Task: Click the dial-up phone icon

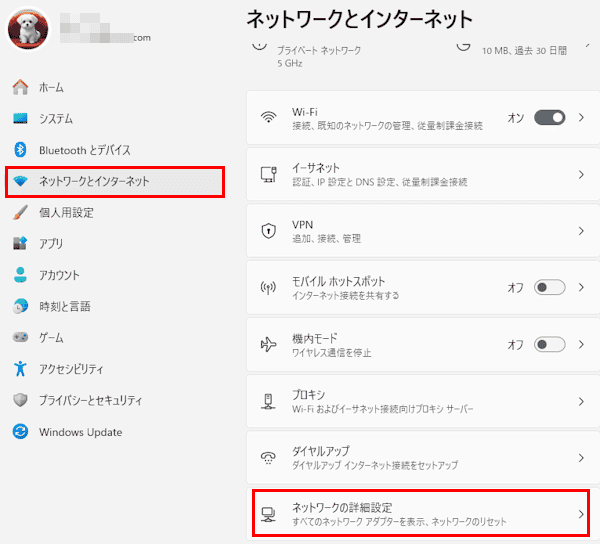Action: click(x=268, y=458)
